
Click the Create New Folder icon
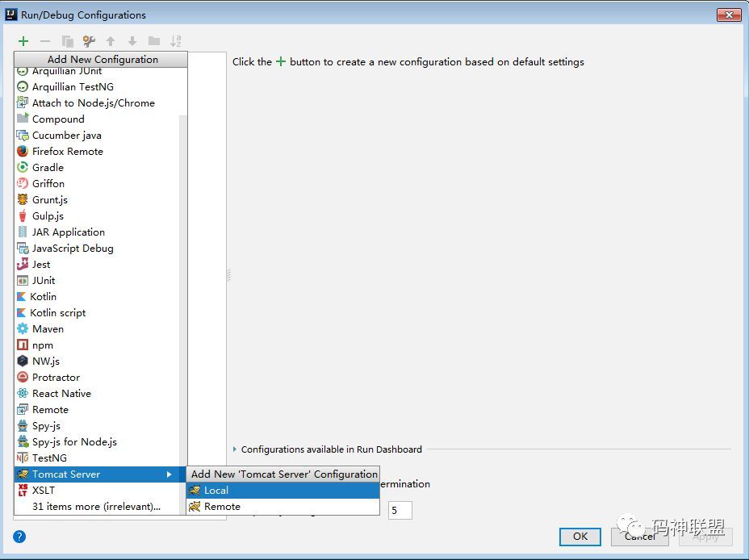[x=154, y=41]
